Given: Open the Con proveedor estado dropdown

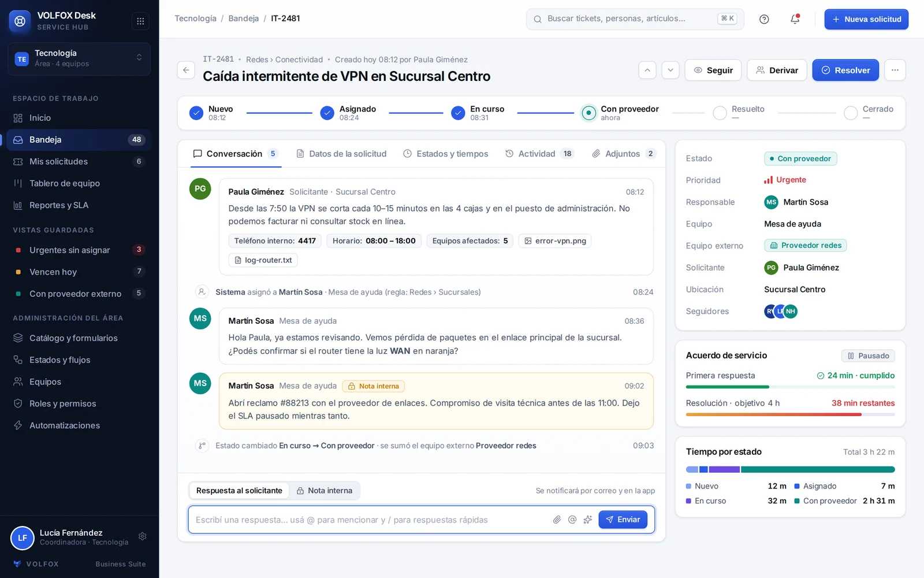Looking at the screenshot, I should pos(800,158).
